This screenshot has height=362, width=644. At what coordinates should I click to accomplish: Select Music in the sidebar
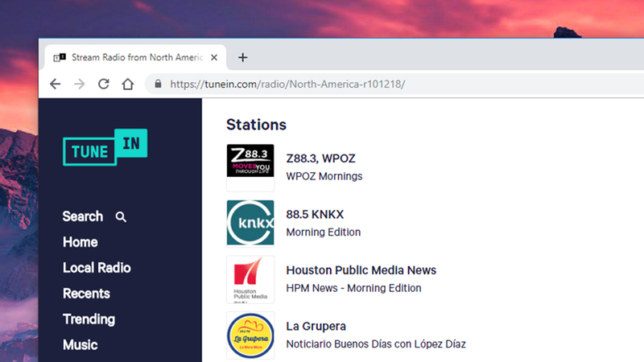[x=80, y=345]
